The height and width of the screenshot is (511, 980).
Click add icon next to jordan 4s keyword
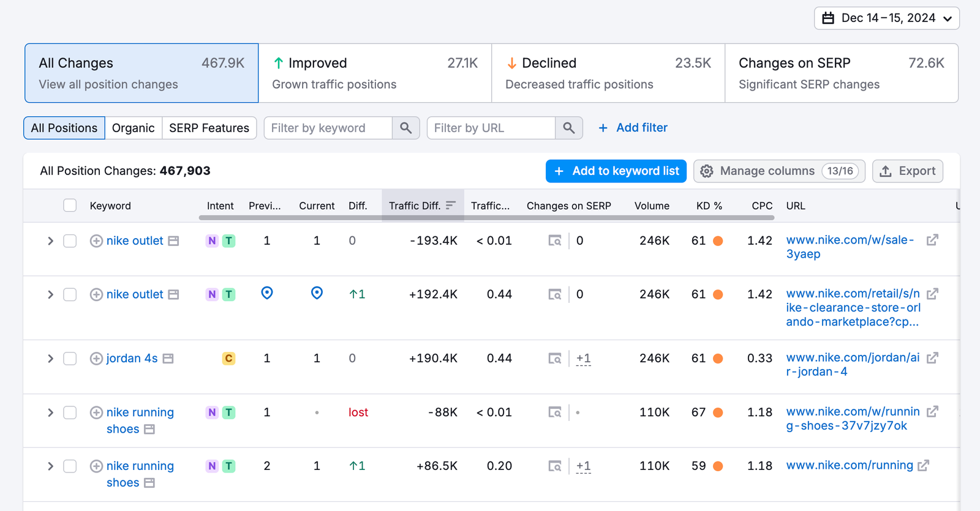coord(96,359)
